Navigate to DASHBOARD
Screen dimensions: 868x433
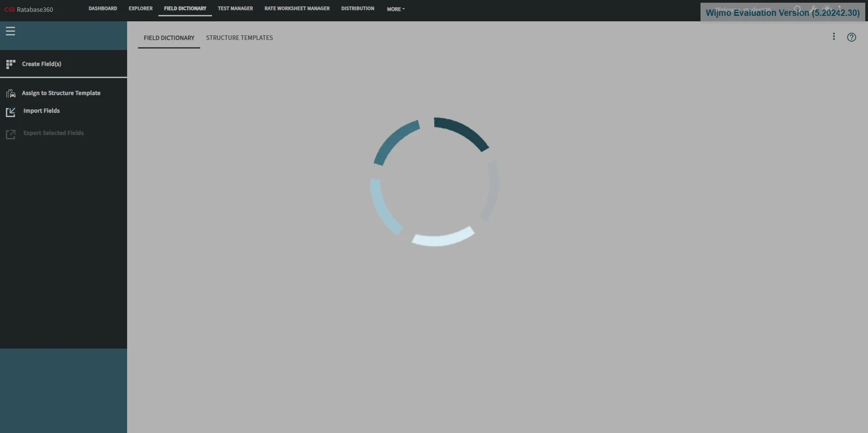tap(102, 8)
